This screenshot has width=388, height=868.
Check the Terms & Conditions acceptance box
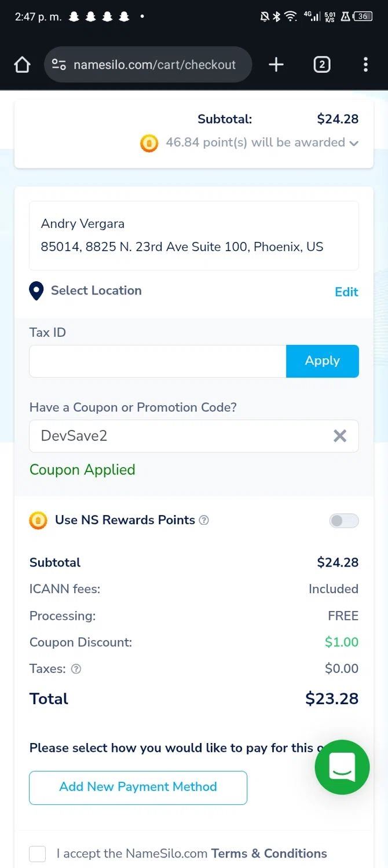click(x=38, y=854)
